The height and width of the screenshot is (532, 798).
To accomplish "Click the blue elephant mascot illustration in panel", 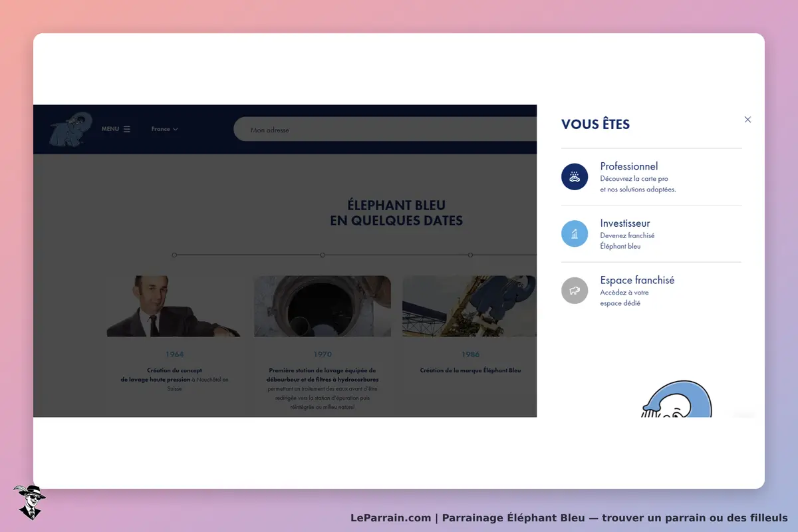I will 676,399.
